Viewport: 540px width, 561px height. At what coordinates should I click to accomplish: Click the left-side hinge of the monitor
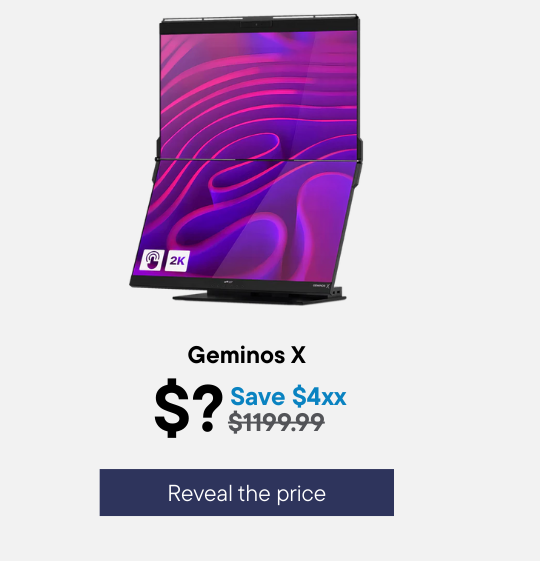click(x=157, y=157)
